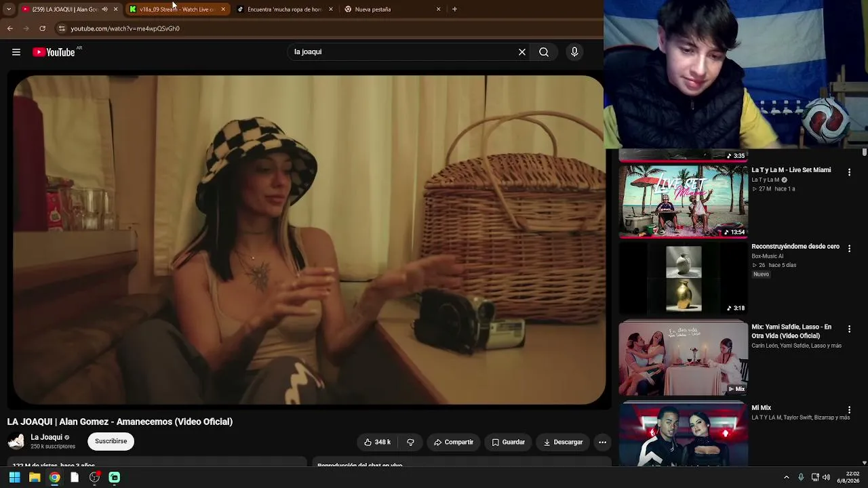
Task: Open the Yami Safdie, Lasso mix thumbnail
Action: pyautogui.click(x=683, y=359)
